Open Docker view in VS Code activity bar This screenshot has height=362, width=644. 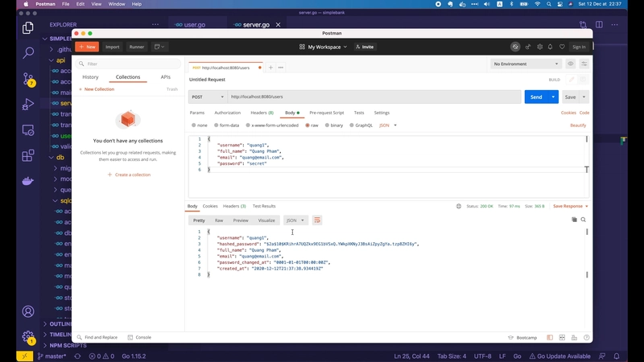click(x=28, y=180)
